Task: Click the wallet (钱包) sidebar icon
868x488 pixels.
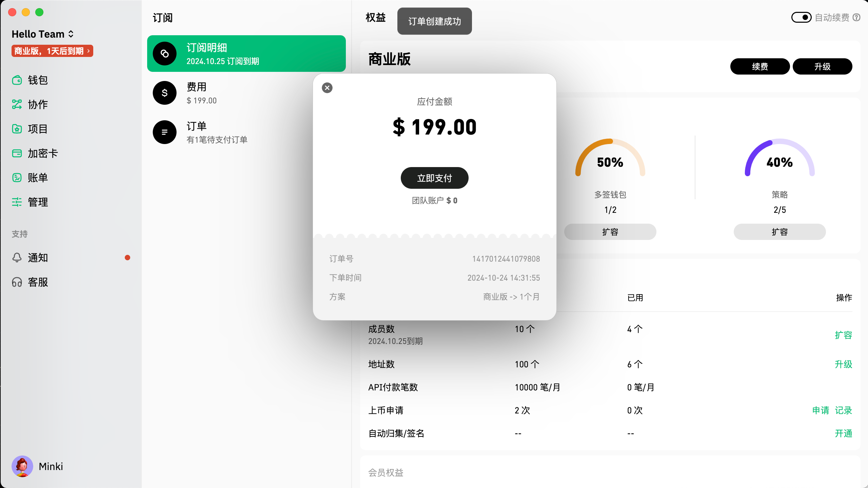Action: click(17, 80)
